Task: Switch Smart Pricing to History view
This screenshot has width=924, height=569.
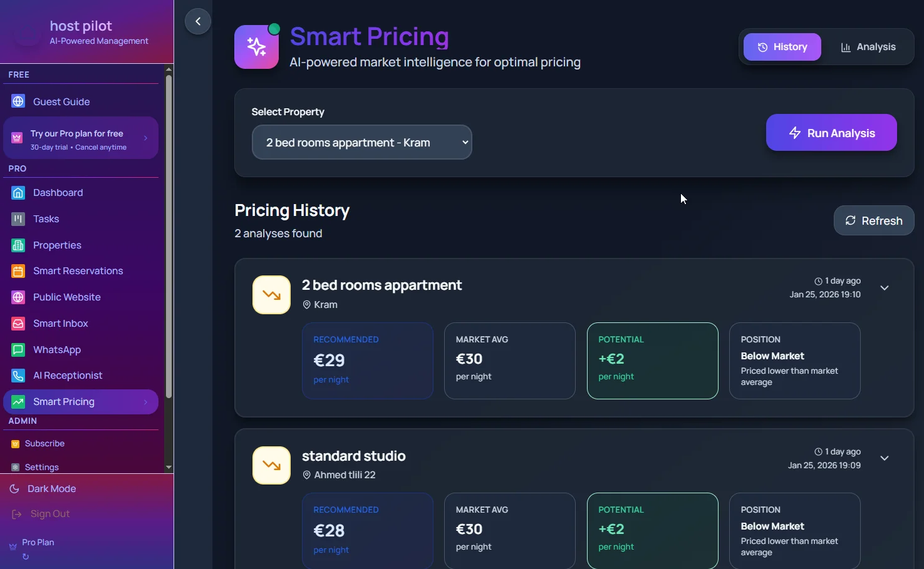Action: coord(781,46)
